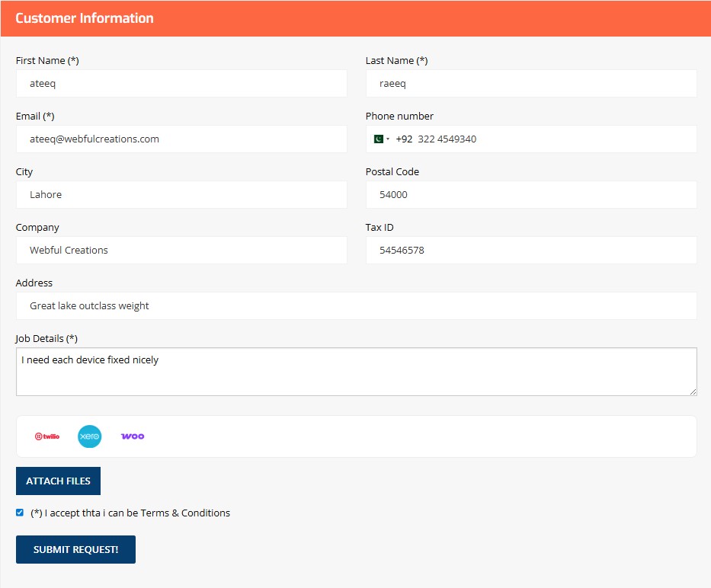Select the City field showing Lahore
The image size is (711, 588).
pos(181,194)
